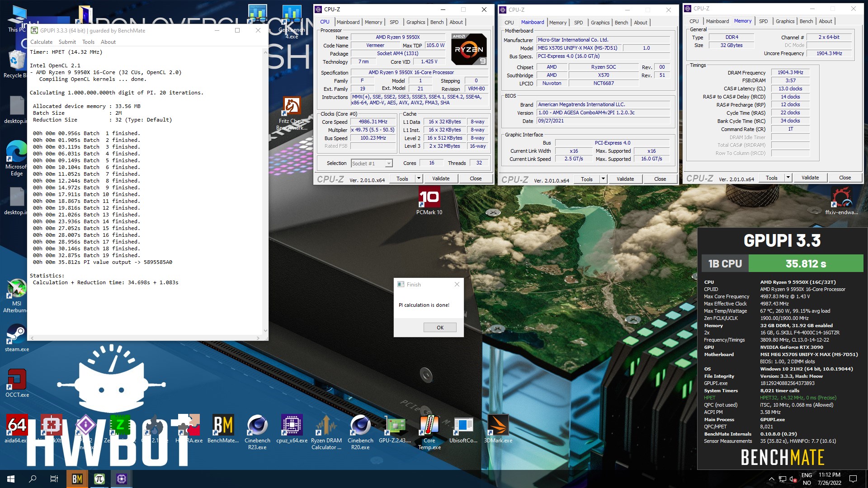Launch the OCCT.exe desktop shortcut
The height and width of the screenshot is (488, 868).
coord(17,383)
